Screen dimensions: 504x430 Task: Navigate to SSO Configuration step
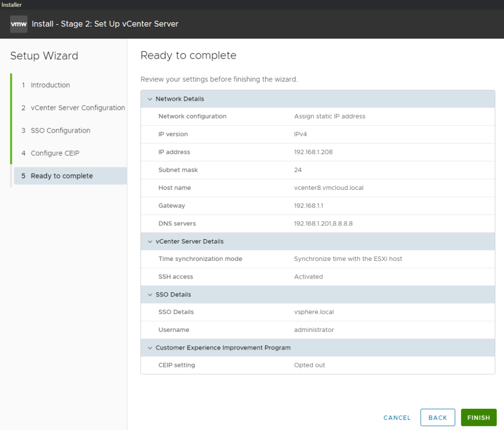click(60, 131)
